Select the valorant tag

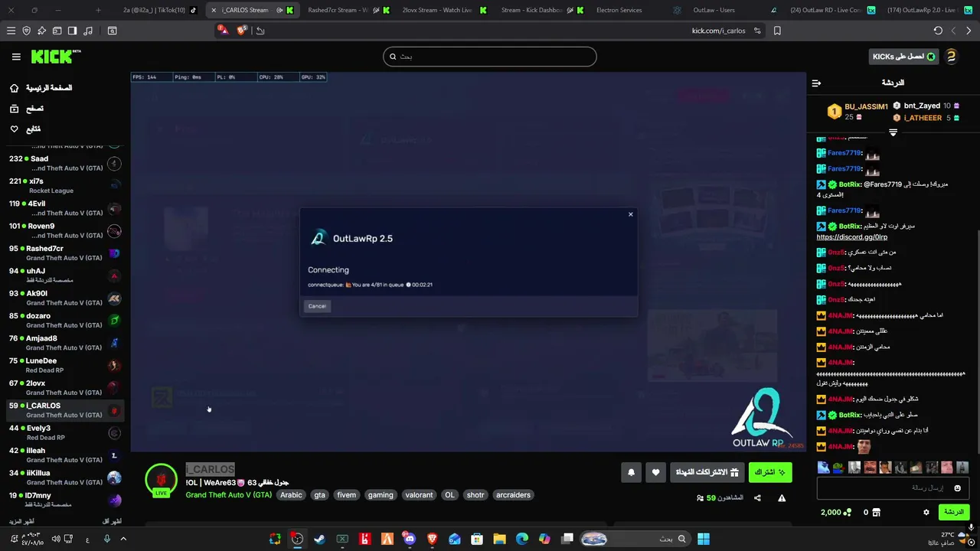[419, 495]
